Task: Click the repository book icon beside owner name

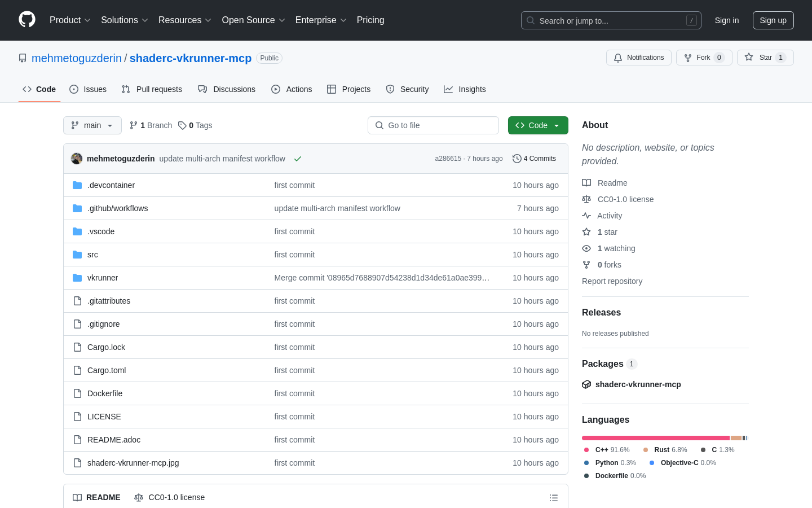Action: [23, 58]
